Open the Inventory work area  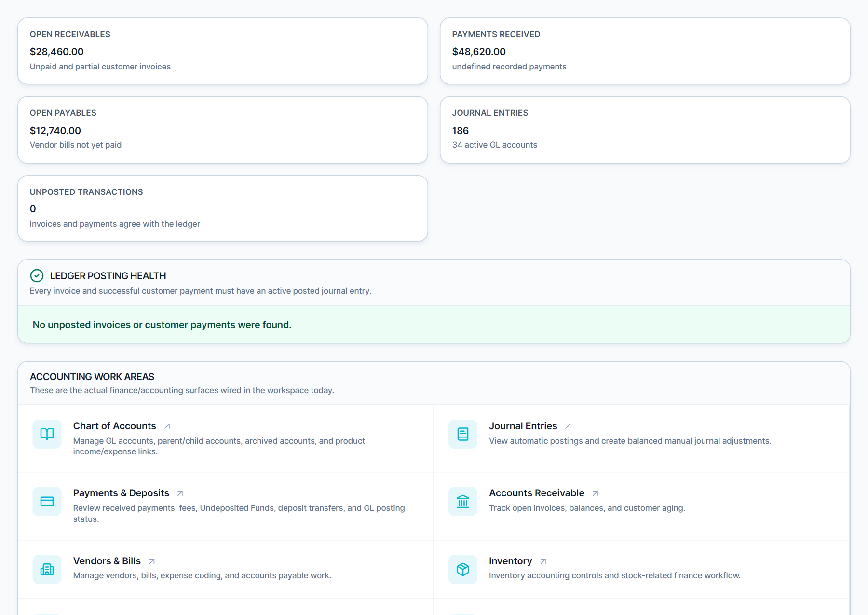pyautogui.click(x=511, y=561)
